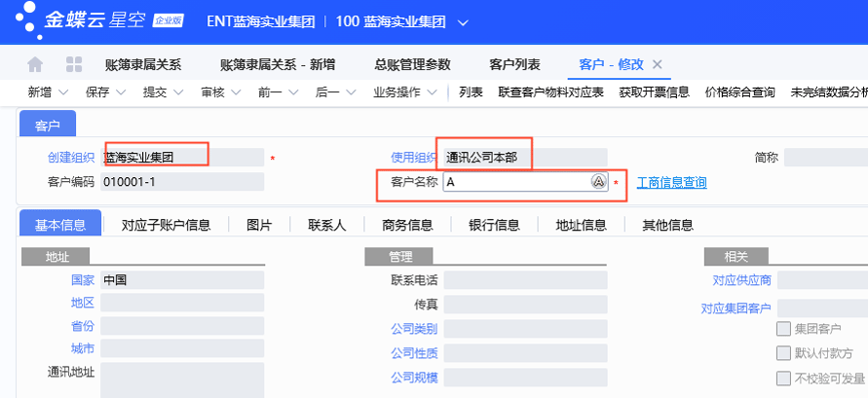Select the 客户 - 修改 tab
This screenshot has height=398, width=868.
tap(611, 64)
